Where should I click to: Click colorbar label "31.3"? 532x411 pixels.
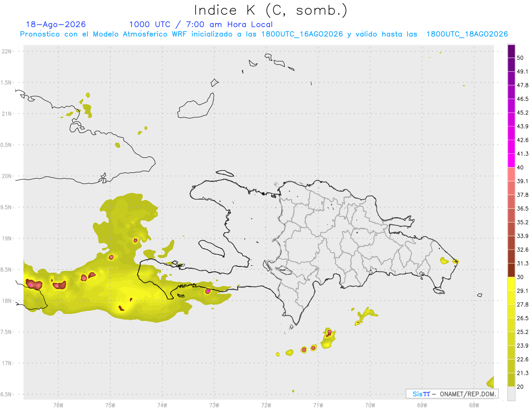pyautogui.click(x=523, y=263)
